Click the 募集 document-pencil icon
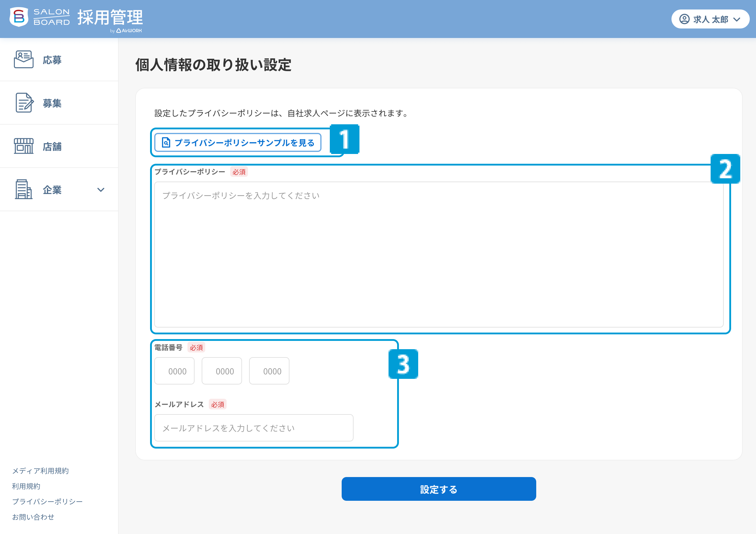 tap(24, 103)
